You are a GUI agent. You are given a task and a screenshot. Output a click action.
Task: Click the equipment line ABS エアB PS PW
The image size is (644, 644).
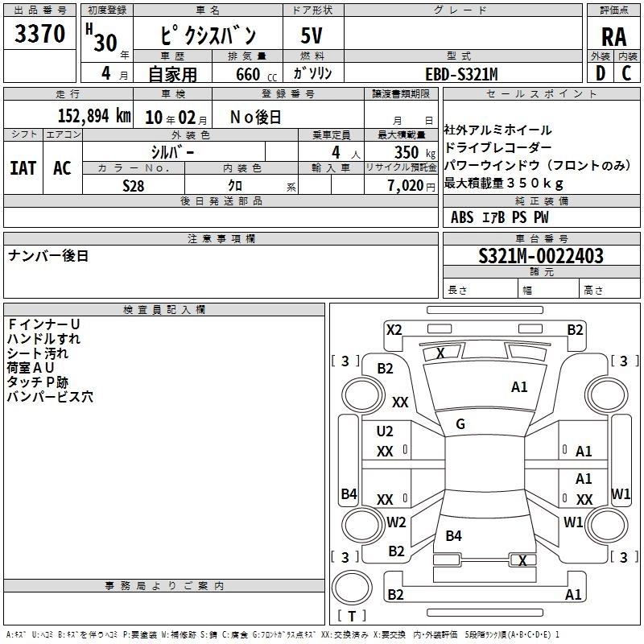click(x=499, y=217)
